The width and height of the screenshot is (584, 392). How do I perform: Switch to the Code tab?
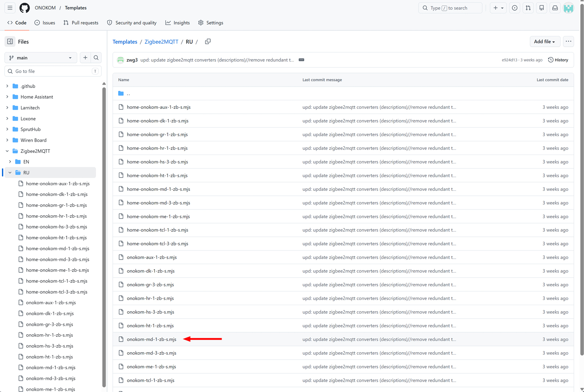17,23
